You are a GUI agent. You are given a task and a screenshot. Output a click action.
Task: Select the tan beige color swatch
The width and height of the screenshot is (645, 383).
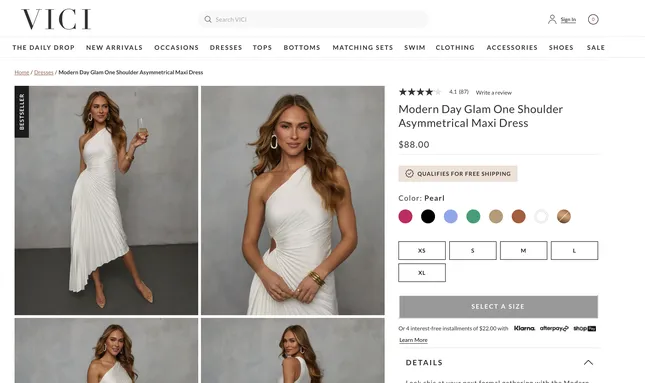coord(496,216)
